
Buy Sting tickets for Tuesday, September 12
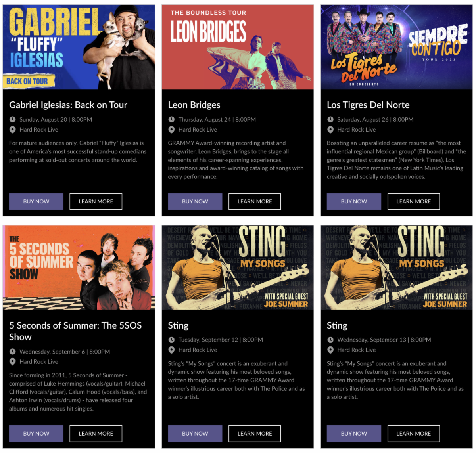click(195, 434)
